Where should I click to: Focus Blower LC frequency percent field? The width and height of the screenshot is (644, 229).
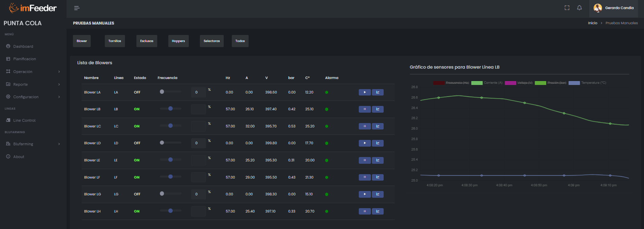click(199, 126)
